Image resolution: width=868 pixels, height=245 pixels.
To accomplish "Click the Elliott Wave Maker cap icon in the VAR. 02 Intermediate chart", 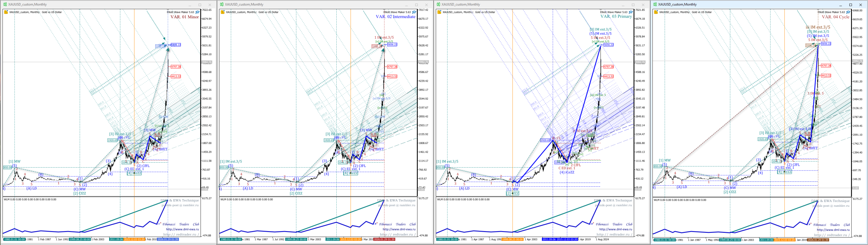I will click(414, 12).
